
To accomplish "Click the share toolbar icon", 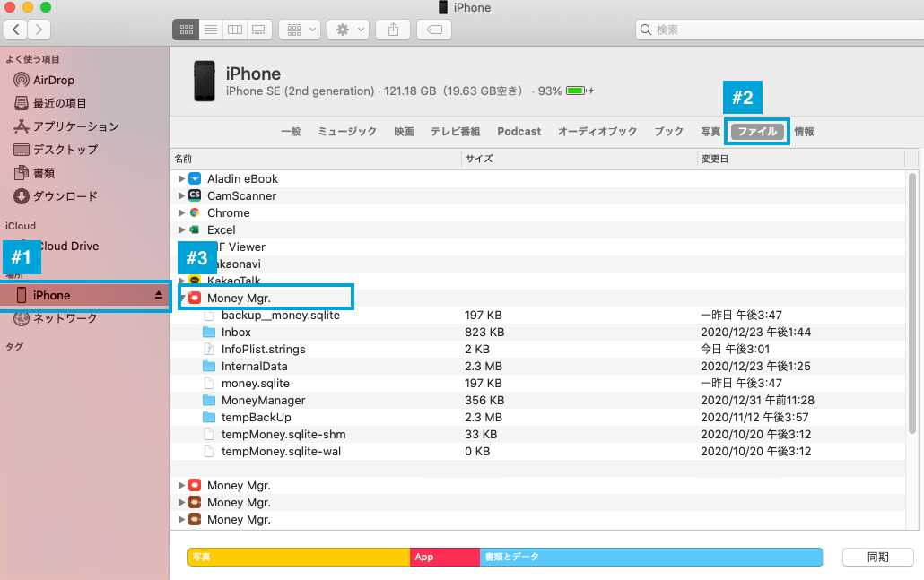I will [393, 30].
